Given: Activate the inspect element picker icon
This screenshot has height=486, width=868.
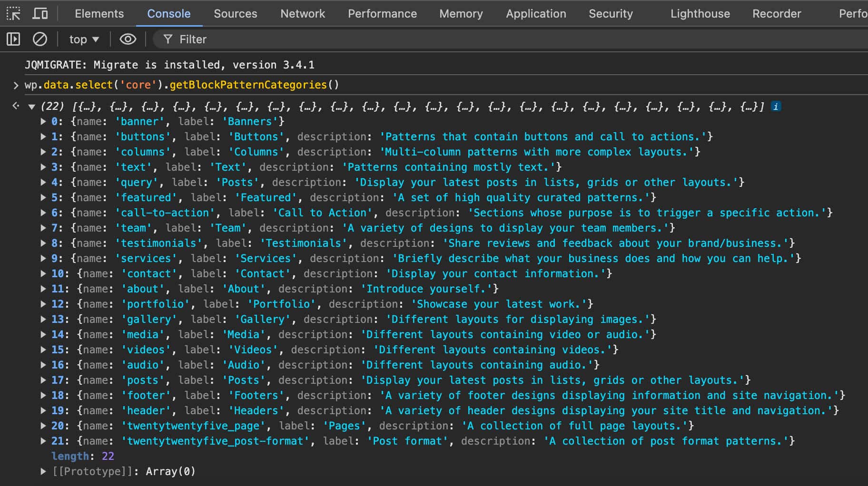Looking at the screenshot, I should (13, 14).
